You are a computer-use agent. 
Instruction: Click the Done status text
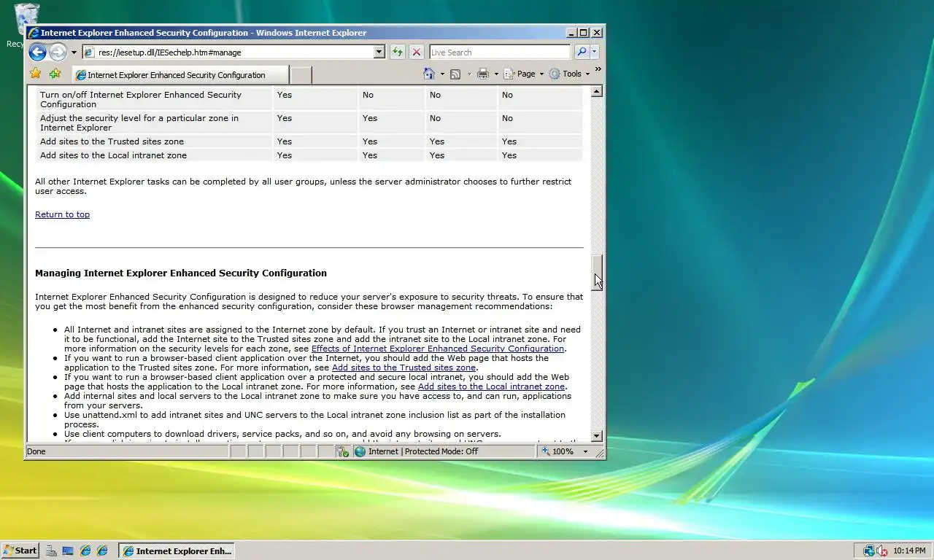[36, 451]
